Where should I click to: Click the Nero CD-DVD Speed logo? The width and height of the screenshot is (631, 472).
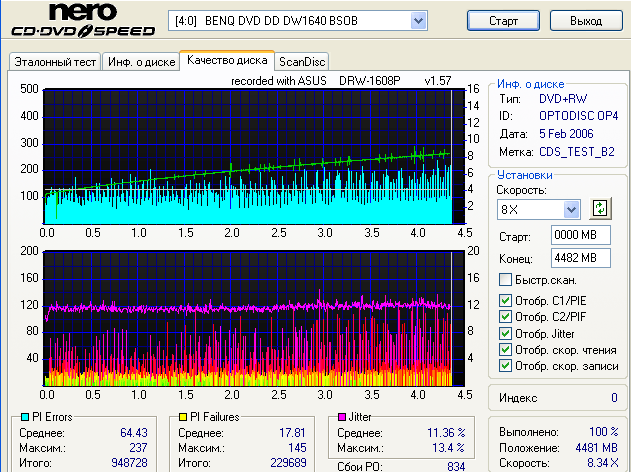[x=83, y=20]
